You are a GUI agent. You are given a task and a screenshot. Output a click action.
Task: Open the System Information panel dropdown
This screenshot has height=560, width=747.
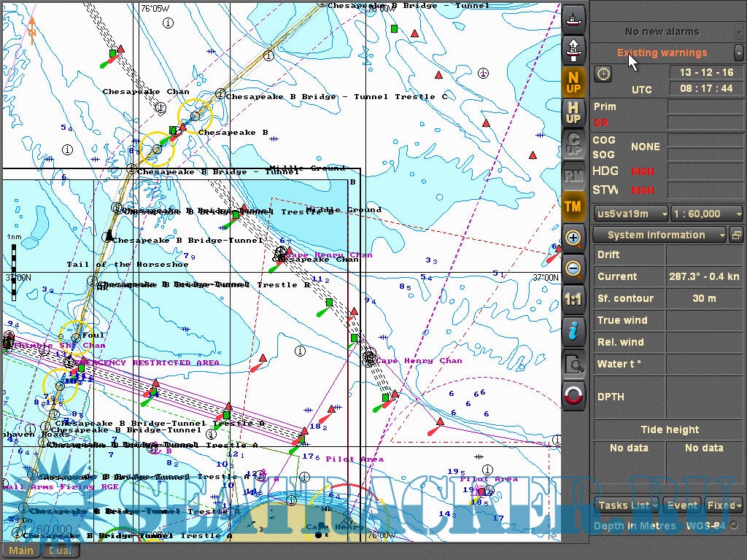point(659,235)
